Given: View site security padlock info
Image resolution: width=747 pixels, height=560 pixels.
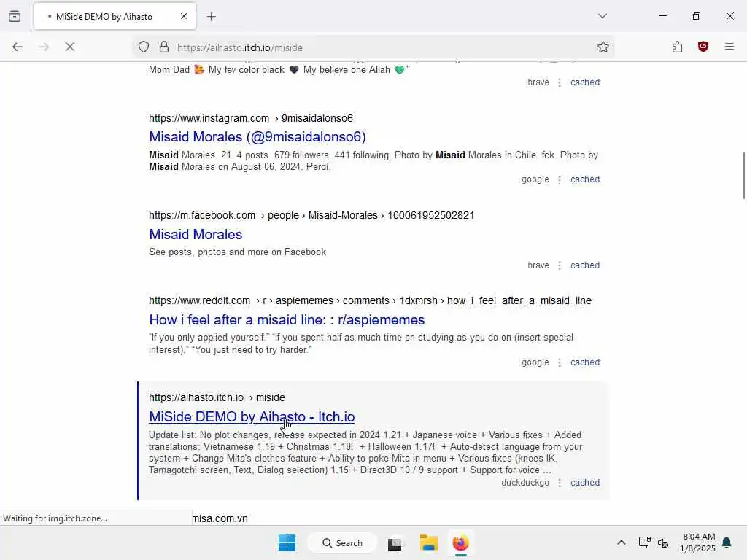Looking at the screenshot, I should pyautogui.click(x=164, y=47).
